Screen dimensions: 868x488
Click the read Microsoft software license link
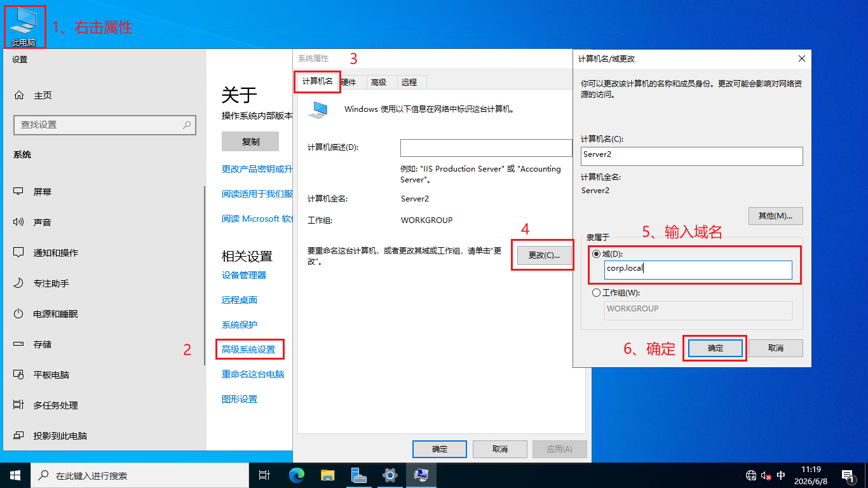pos(257,219)
